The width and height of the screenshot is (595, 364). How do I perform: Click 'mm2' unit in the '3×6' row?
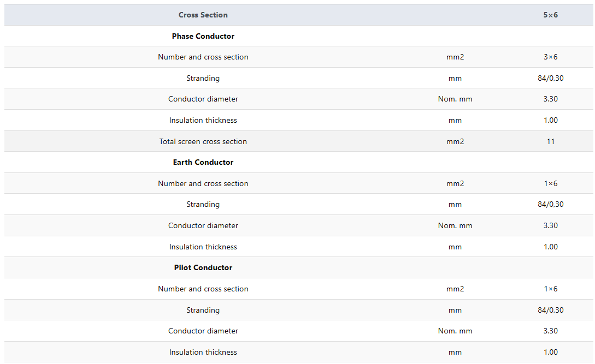tap(455, 57)
